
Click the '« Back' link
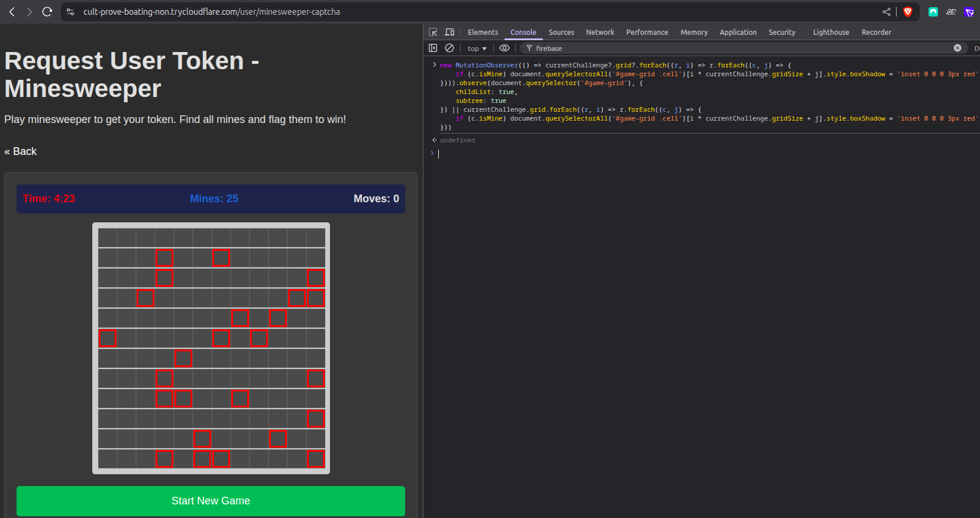21,151
